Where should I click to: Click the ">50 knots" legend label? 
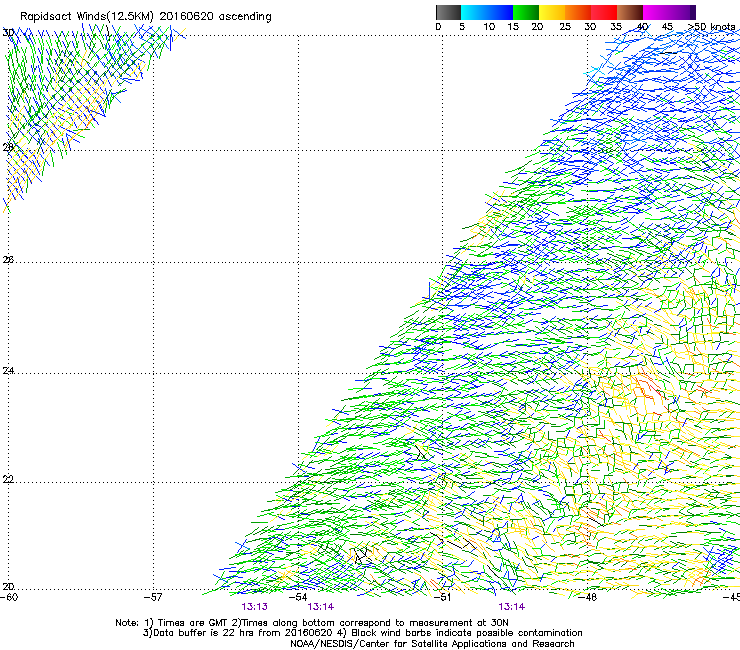coord(712,27)
